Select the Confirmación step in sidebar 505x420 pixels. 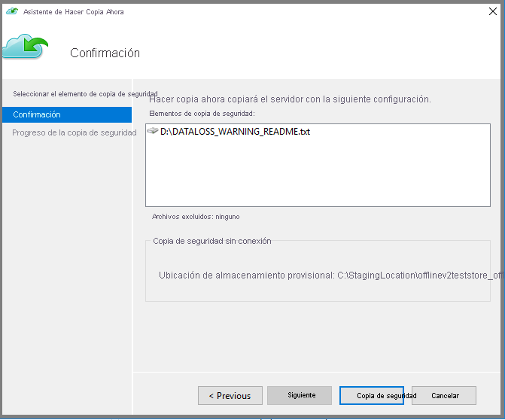pos(67,114)
